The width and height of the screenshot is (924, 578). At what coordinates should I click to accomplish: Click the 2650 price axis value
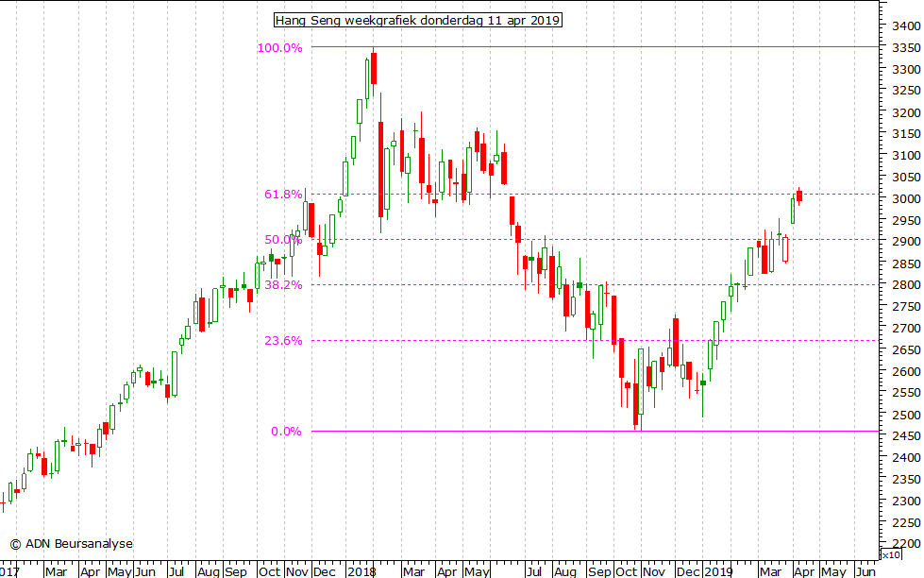(906, 349)
